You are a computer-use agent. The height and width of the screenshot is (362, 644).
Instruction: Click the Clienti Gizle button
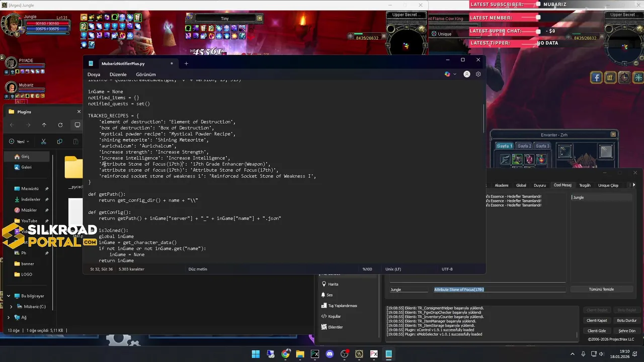point(597,331)
